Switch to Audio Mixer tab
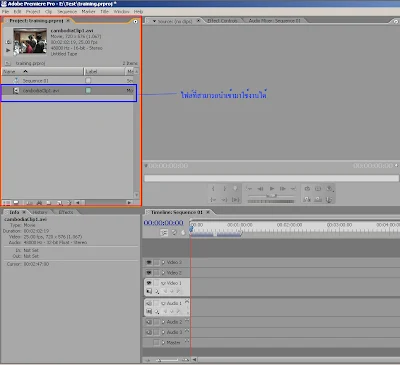The width and height of the screenshot is (400, 365). click(274, 21)
